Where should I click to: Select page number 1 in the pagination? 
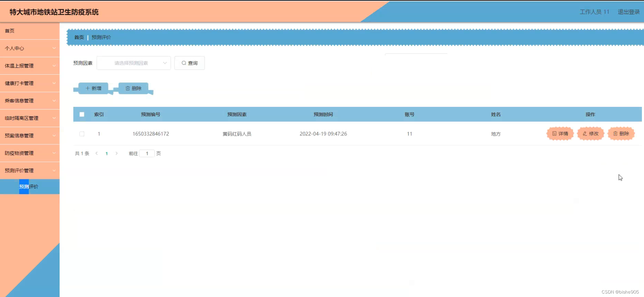pos(107,154)
